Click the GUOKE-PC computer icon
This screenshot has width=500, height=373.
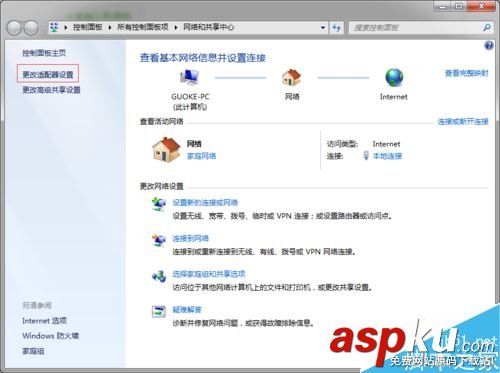point(190,78)
